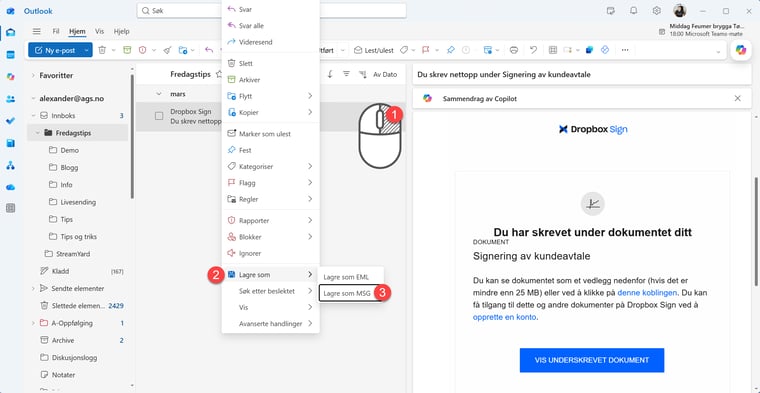Open Kategoriser submenu in context menu
This screenshot has height=393, width=760.
point(270,166)
